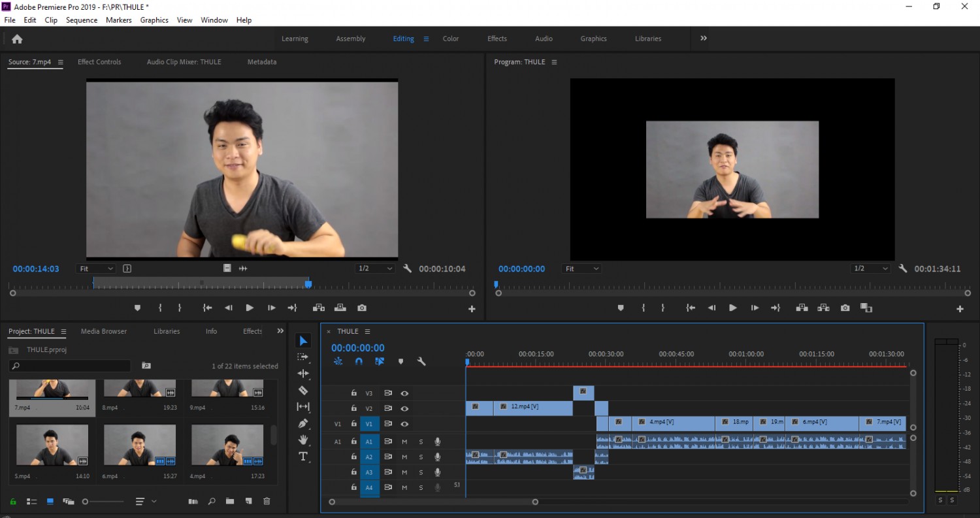Open the timeline wrench settings icon

point(421,361)
